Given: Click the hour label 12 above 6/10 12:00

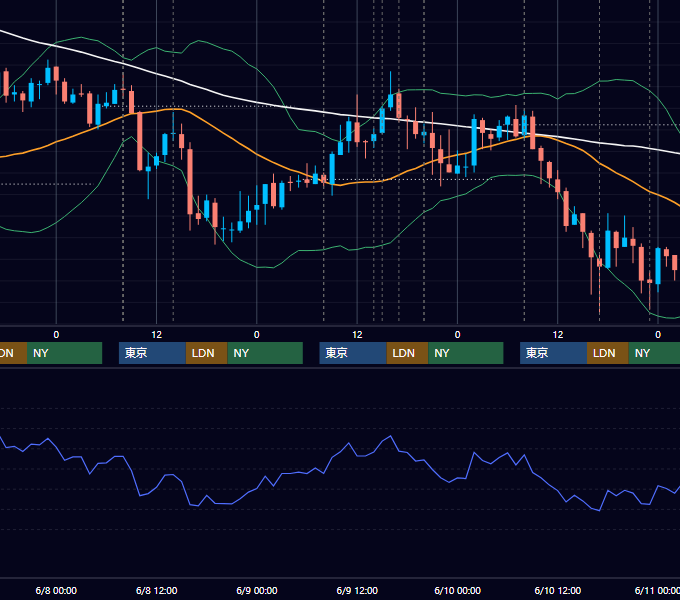Looking at the screenshot, I should pos(558,335).
